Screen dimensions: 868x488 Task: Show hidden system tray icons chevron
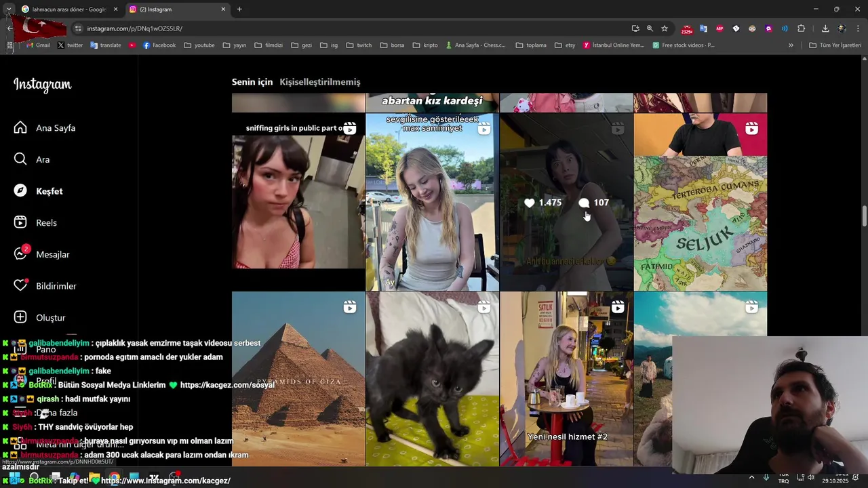coord(751,477)
